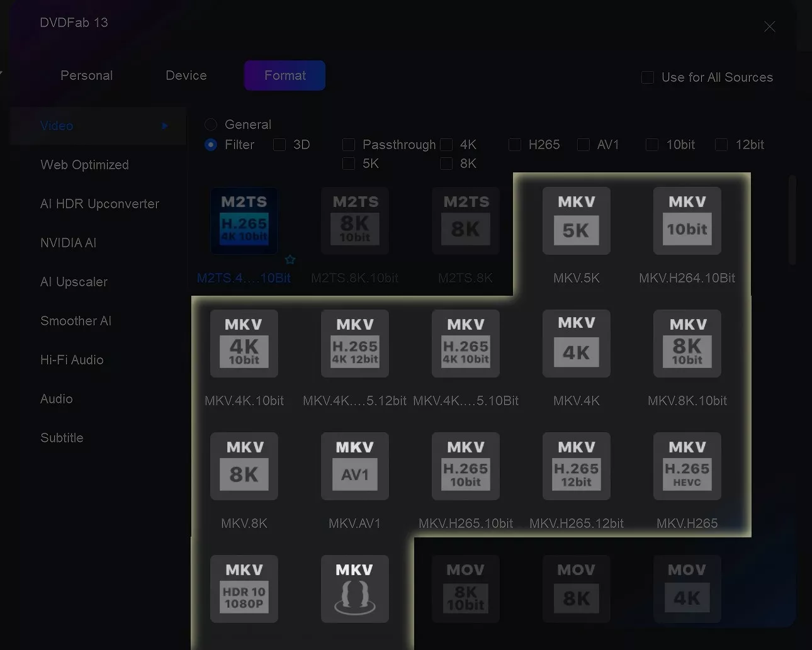The height and width of the screenshot is (650, 812).
Task: Pick the M2TS.8K.10bit format icon
Action: click(354, 221)
